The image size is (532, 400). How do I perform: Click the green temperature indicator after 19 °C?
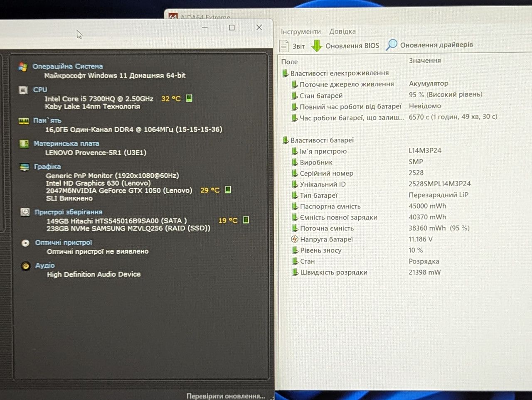(x=246, y=220)
